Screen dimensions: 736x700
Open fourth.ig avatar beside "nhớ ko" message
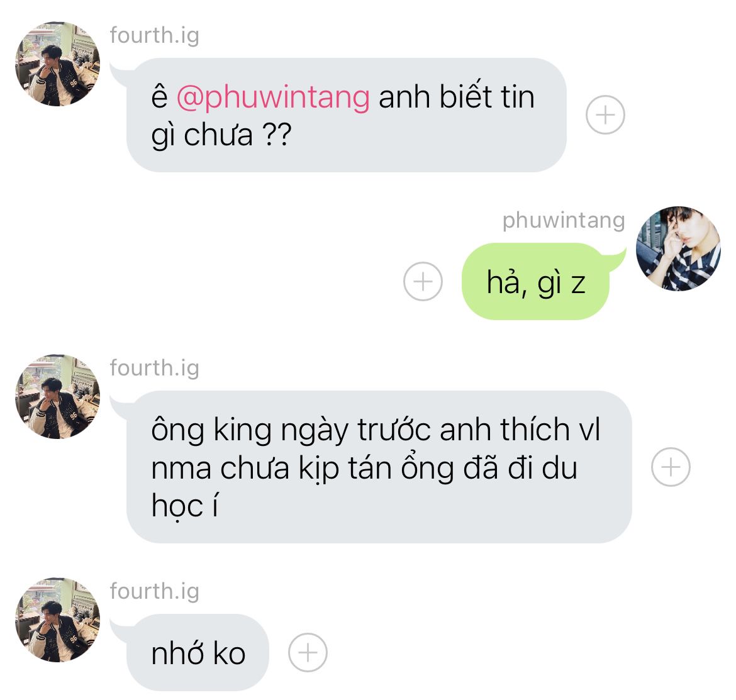(57, 619)
